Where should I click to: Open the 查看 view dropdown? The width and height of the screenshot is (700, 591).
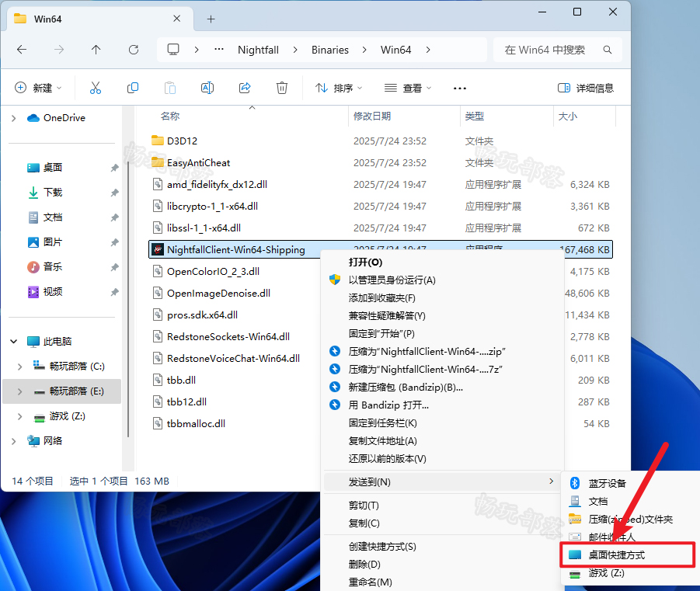coord(408,88)
